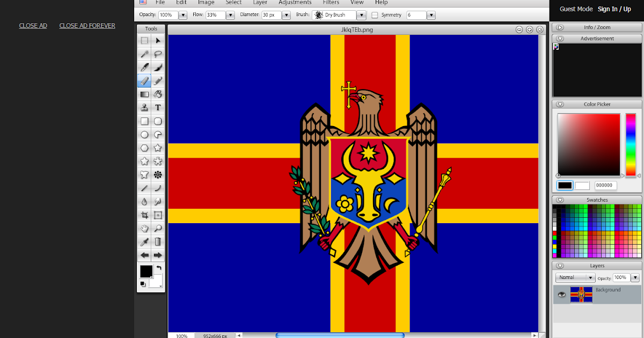Collapse the Swatches panel

coord(560,200)
